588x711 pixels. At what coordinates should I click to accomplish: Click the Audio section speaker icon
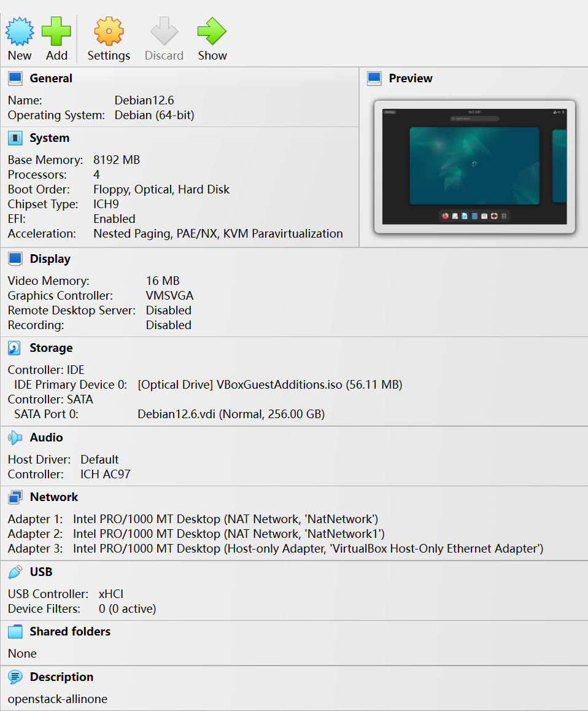tap(15, 437)
